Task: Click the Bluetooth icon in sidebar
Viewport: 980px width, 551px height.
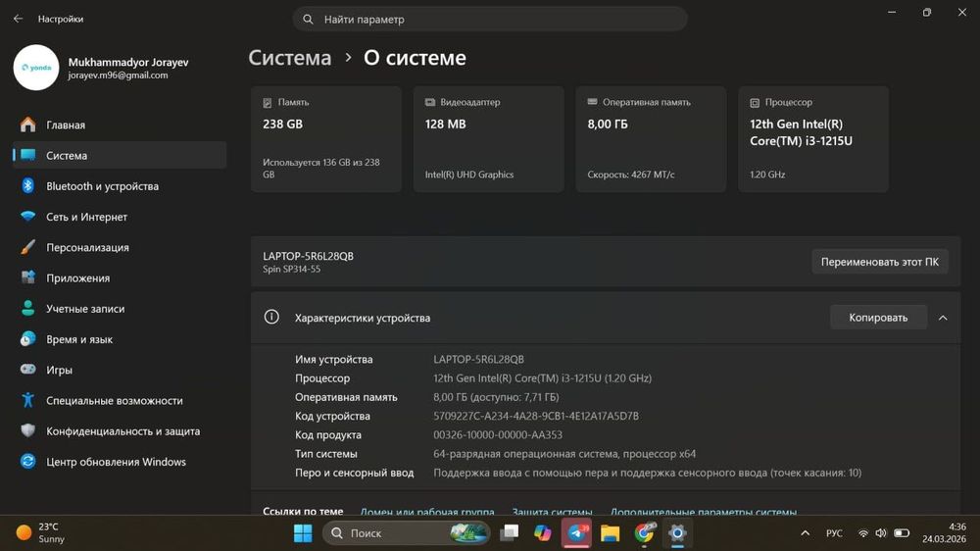Action: point(28,185)
